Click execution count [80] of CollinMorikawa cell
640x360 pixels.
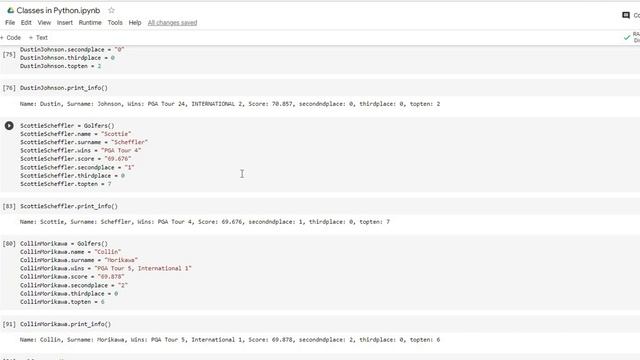9,244
